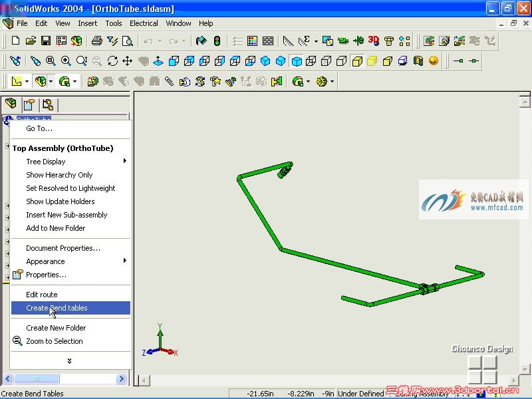Click the Rebuild icon beside the traffic light
Screen dimensions: 532x399
(201, 41)
